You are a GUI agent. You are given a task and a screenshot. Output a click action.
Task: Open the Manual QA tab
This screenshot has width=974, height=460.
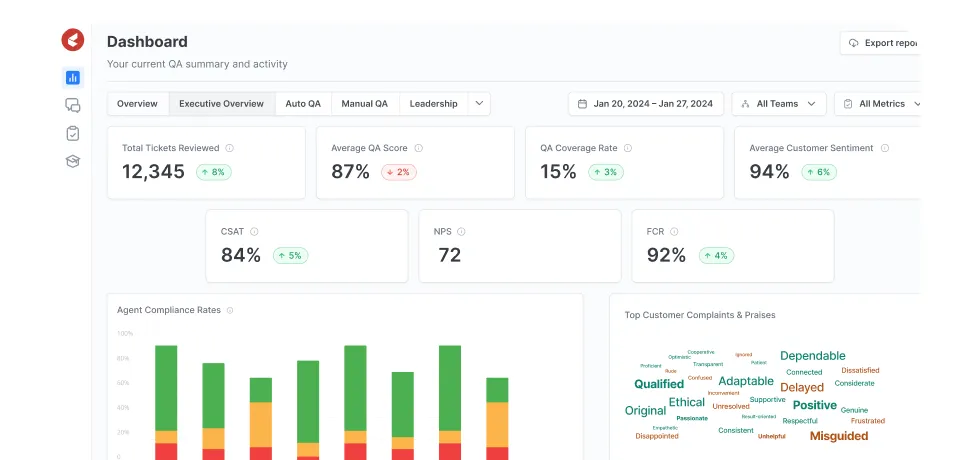pyautogui.click(x=365, y=104)
